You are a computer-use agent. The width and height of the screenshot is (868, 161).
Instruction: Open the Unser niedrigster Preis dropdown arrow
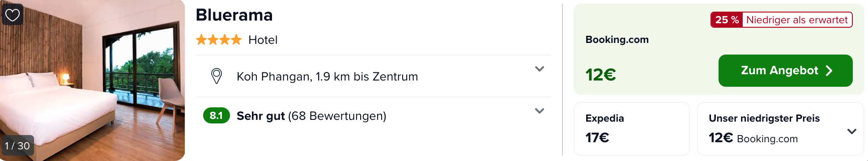[x=852, y=131]
